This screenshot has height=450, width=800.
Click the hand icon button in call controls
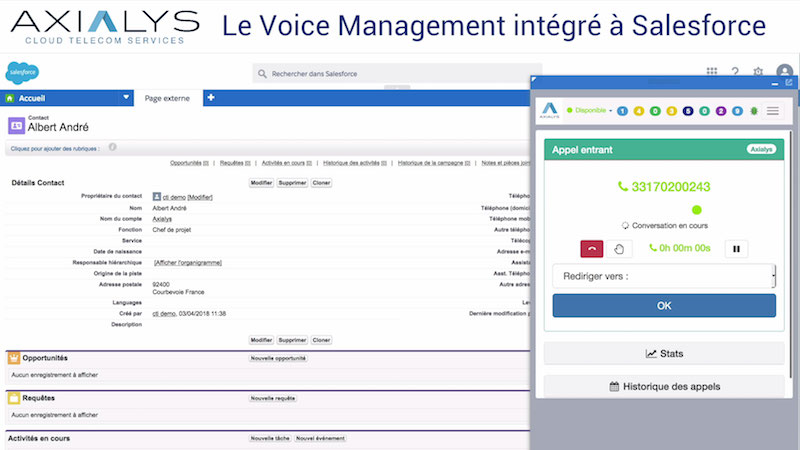(619, 248)
